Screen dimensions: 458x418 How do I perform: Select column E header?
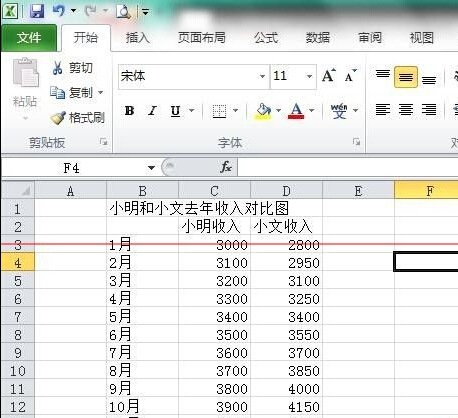[358, 191]
